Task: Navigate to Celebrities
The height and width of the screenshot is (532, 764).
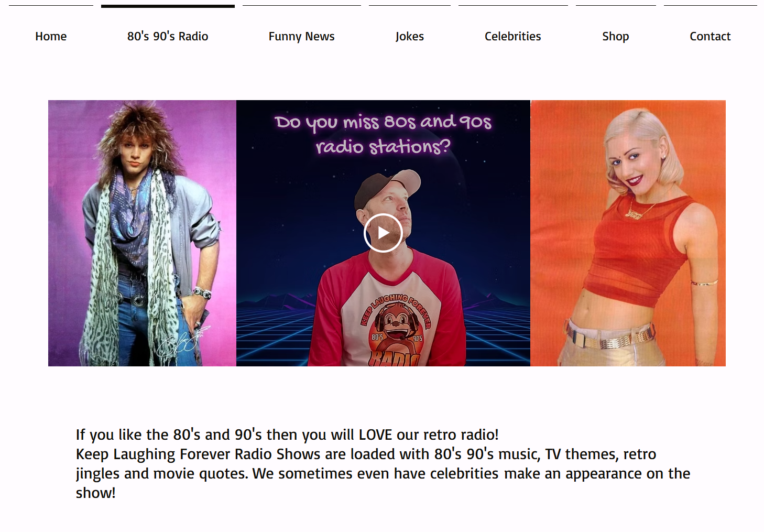Action: tap(513, 36)
